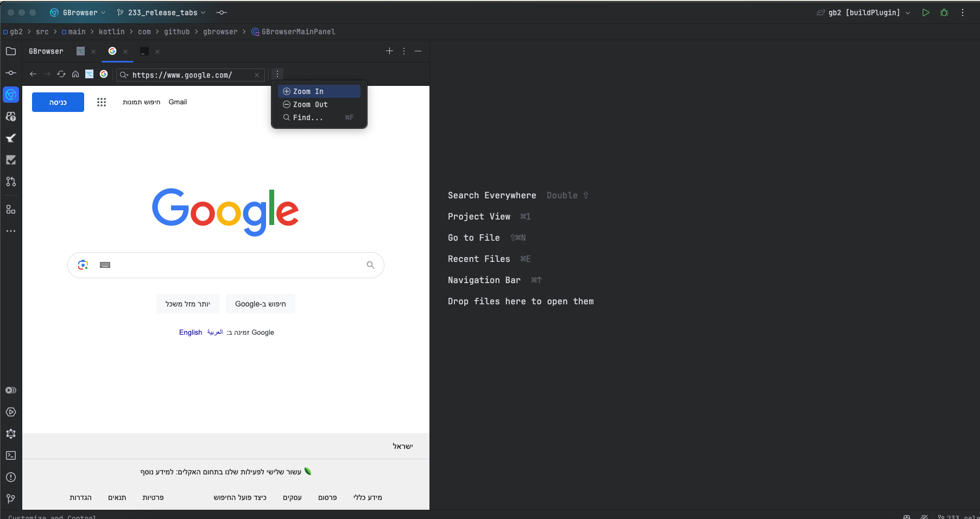This screenshot has width=980, height=519.
Task: Go to GBrowser home page
Action: tap(75, 74)
